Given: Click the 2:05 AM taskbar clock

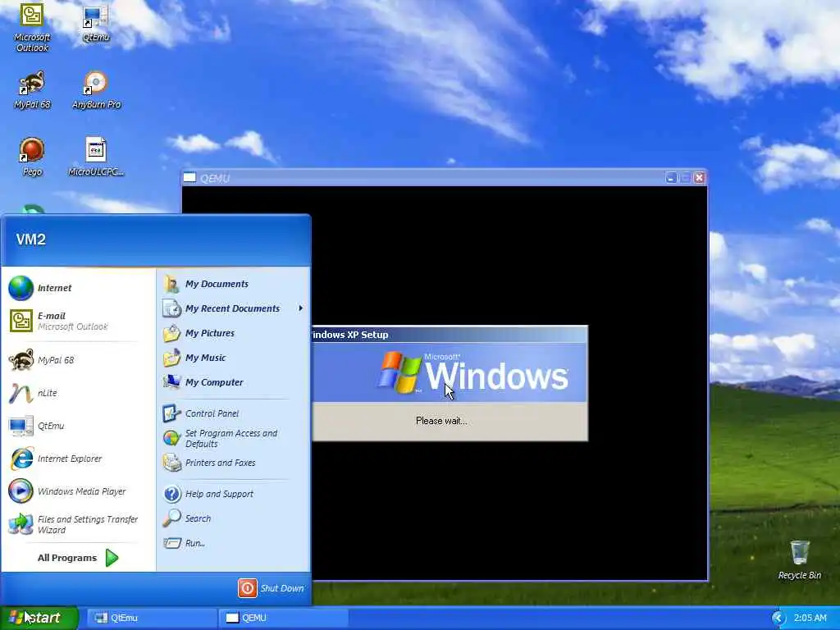Looking at the screenshot, I should [x=810, y=619].
